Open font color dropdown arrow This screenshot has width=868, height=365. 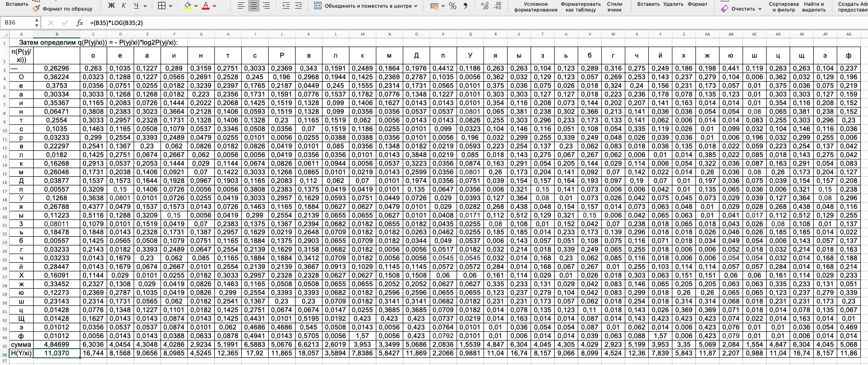(214, 6)
